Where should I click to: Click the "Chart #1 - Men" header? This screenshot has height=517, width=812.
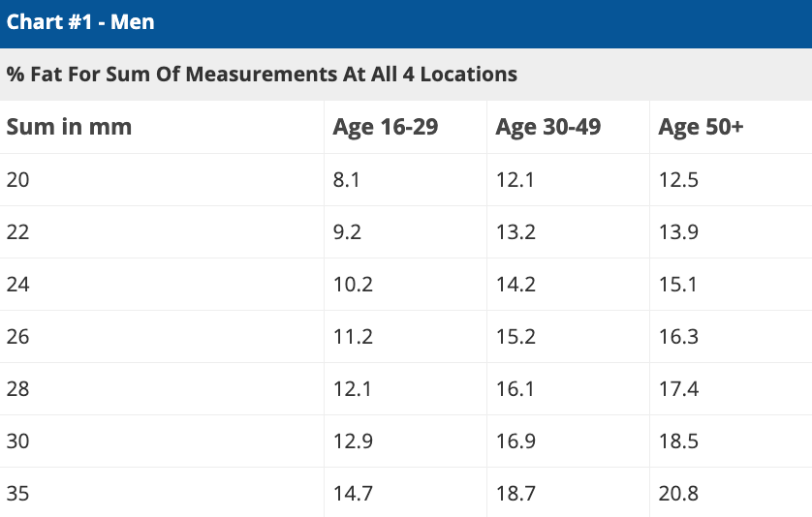pos(80,21)
